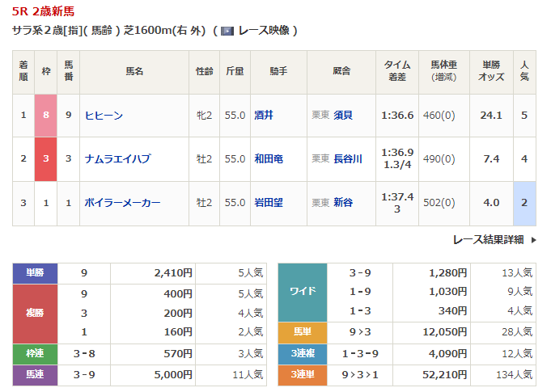Open jockey 酒井 profile
The height and width of the screenshot is (392, 551).
pyautogui.click(x=263, y=116)
